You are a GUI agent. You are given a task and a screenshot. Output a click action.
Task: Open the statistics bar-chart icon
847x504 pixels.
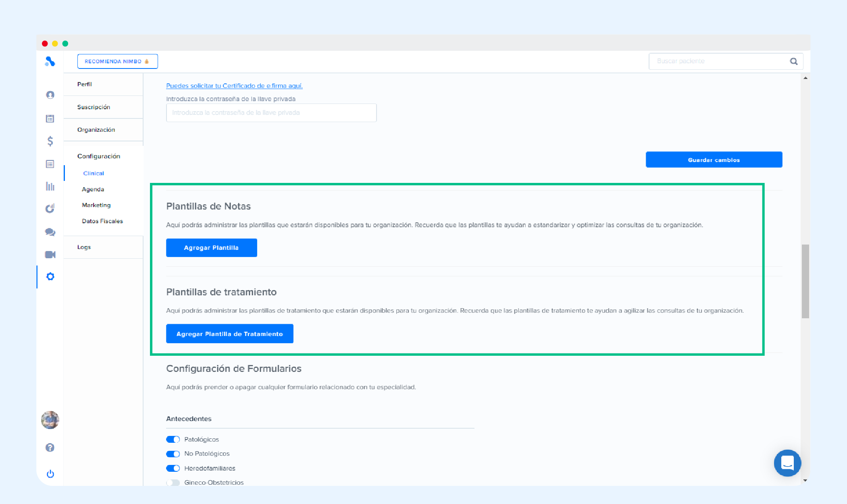point(50,186)
